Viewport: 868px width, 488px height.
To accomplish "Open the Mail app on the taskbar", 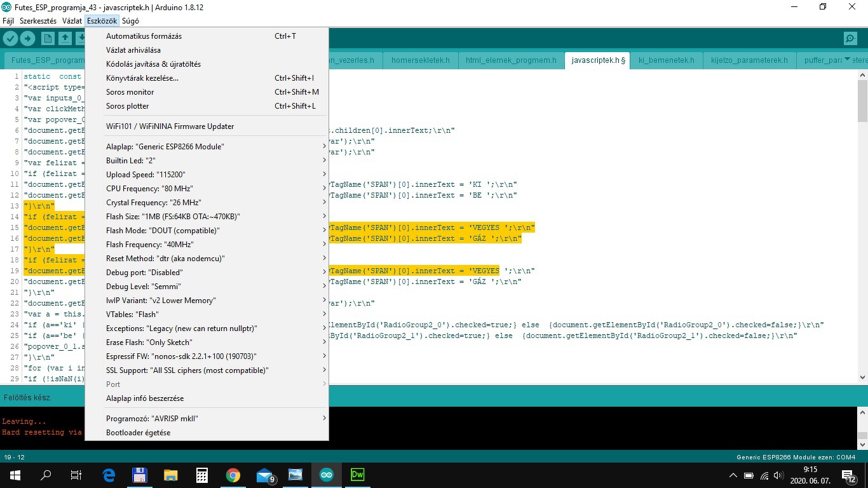I will pyautogui.click(x=264, y=475).
